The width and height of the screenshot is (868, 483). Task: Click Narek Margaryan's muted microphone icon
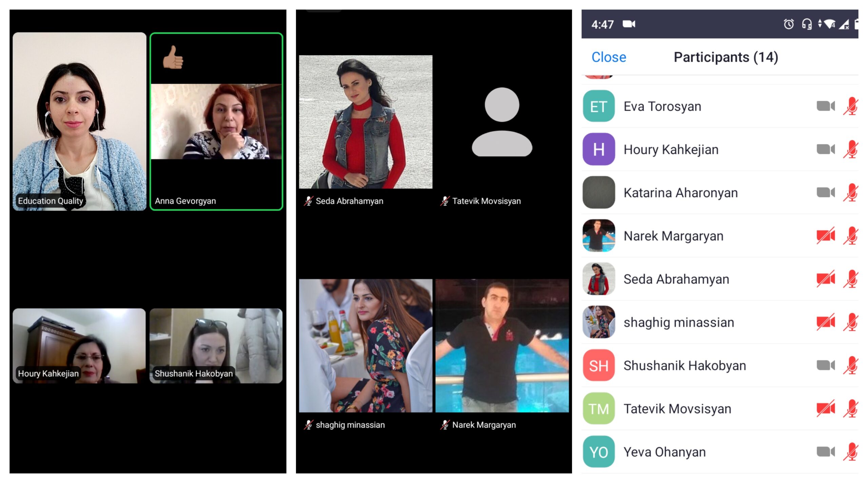[x=851, y=236]
